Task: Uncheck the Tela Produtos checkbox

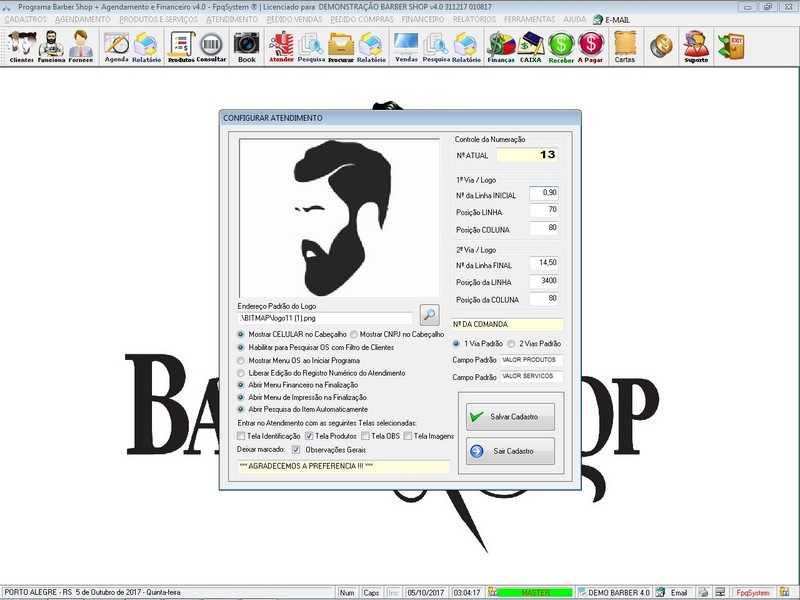Action: pyautogui.click(x=309, y=436)
